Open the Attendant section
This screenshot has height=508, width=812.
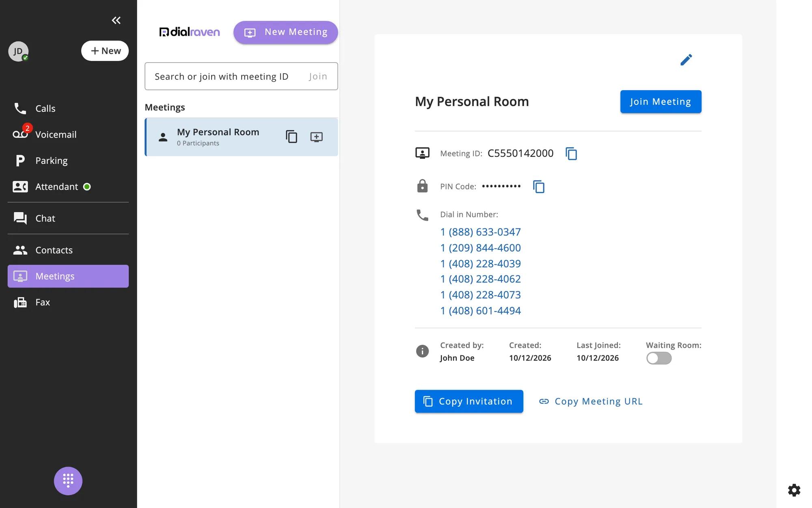click(68, 187)
